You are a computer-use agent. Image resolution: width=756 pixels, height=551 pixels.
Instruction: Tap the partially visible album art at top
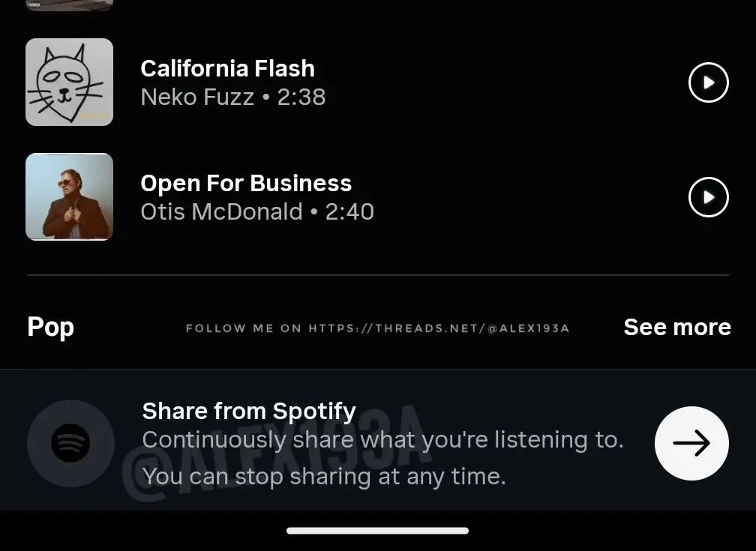pyautogui.click(x=69, y=4)
